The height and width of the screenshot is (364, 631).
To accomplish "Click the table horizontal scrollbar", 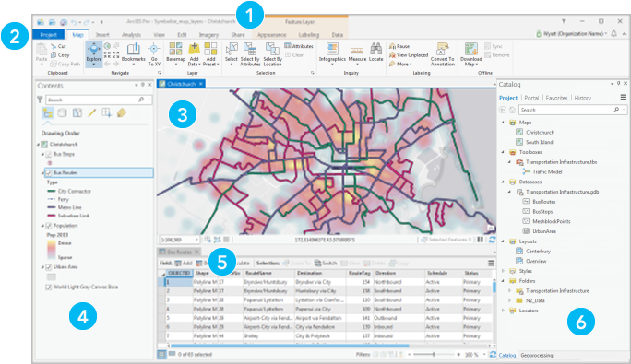I will [290, 346].
